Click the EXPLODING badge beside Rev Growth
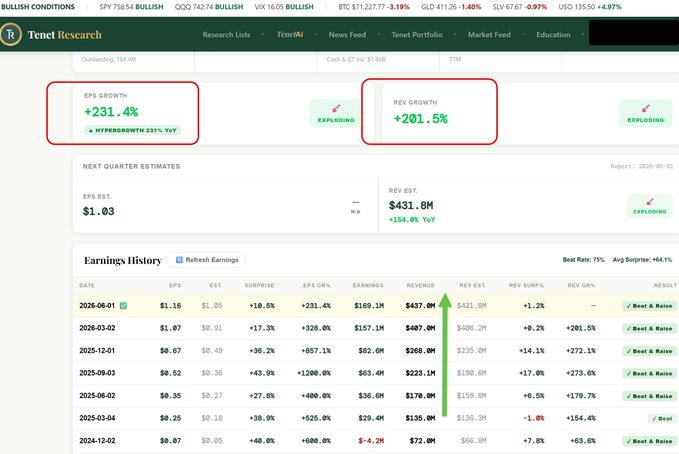 click(646, 114)
